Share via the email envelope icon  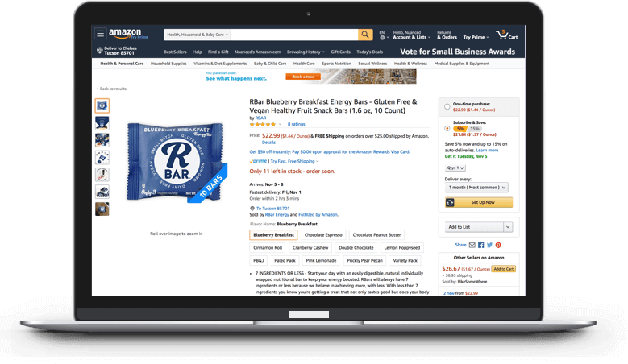[x=472, y=245]
